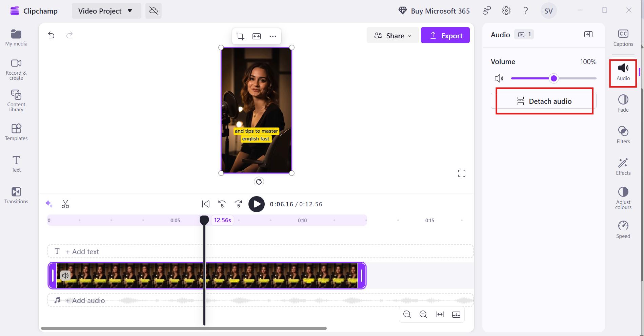Open SV account avatar menu
Screen dimensions: 644x336
pos(548,11)
